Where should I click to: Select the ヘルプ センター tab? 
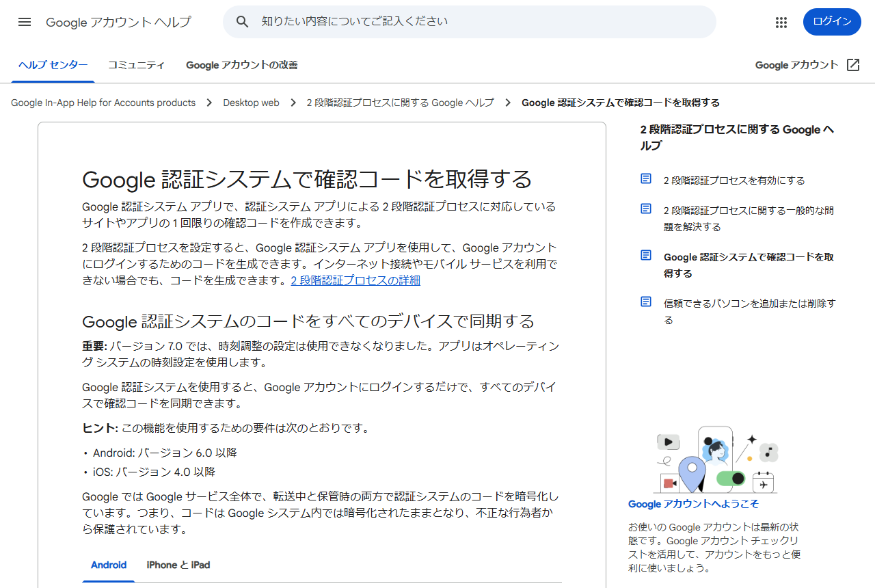pyautogui.click(x=53, y=65)
